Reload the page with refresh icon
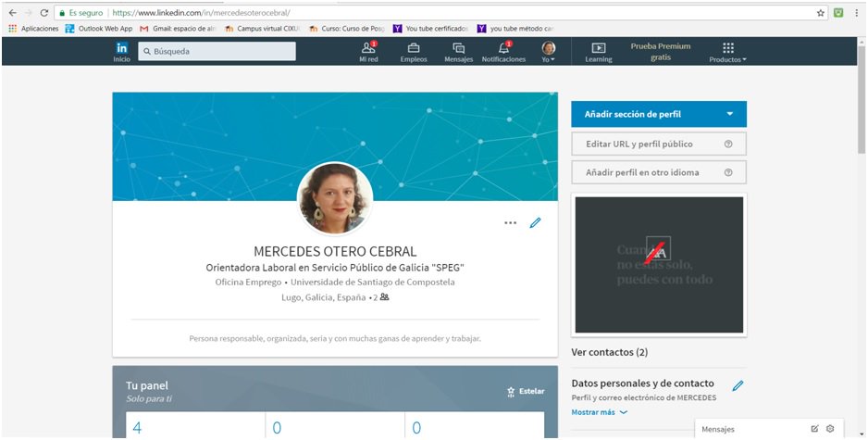The height and width of the screenshot is (440, 868). (x=44, y=12)
